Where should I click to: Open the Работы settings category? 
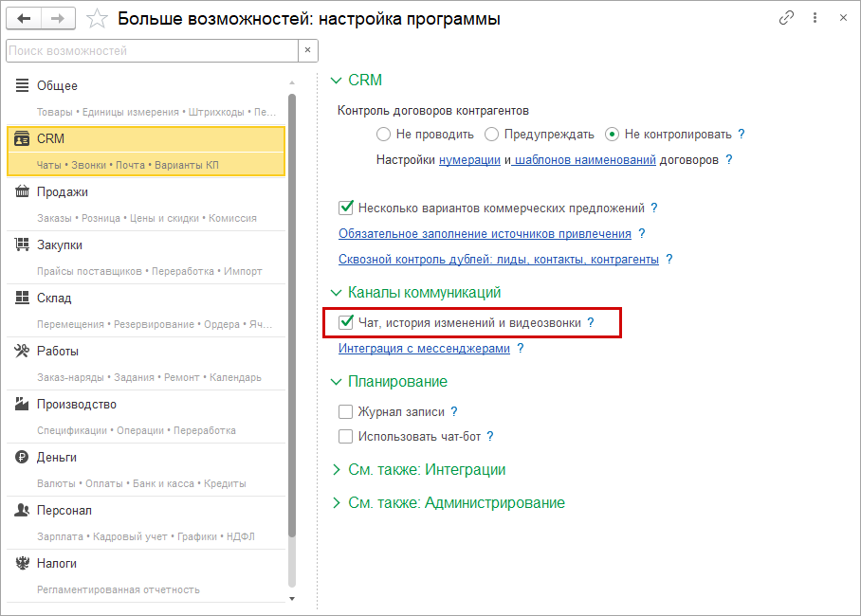coord(146,363)
